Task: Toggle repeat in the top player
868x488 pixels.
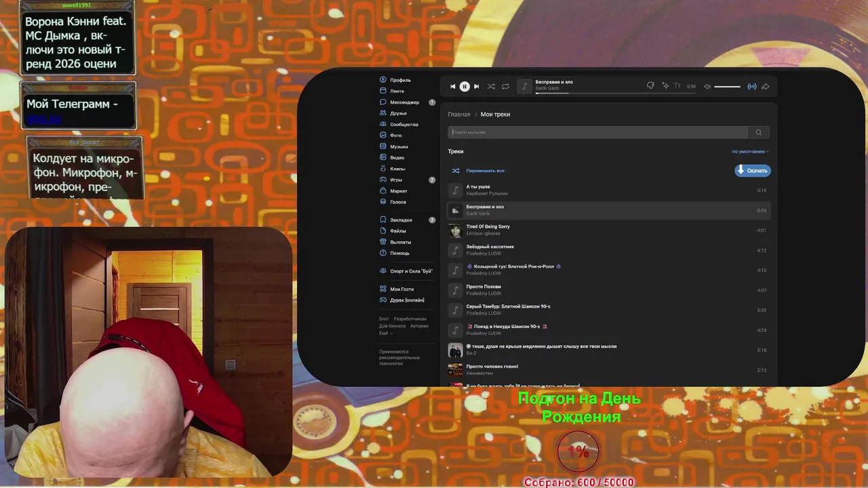Action: click(505, 87)
